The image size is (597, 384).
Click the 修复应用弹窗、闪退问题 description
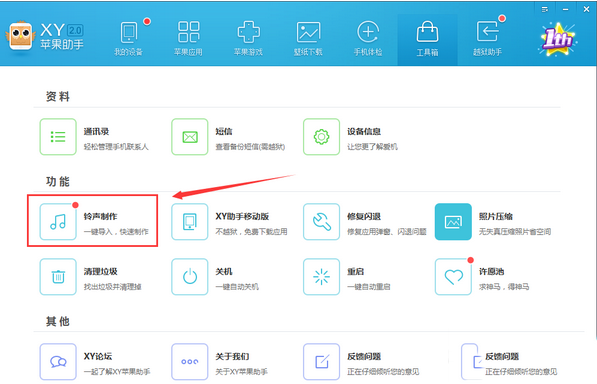pyautogui.click(x=387, y=232)
